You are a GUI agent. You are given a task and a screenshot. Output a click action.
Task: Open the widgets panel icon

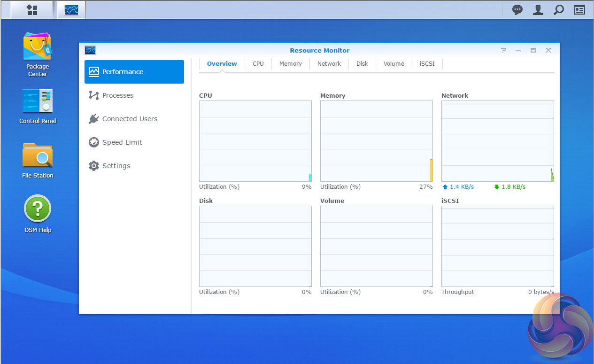(579, 10)
